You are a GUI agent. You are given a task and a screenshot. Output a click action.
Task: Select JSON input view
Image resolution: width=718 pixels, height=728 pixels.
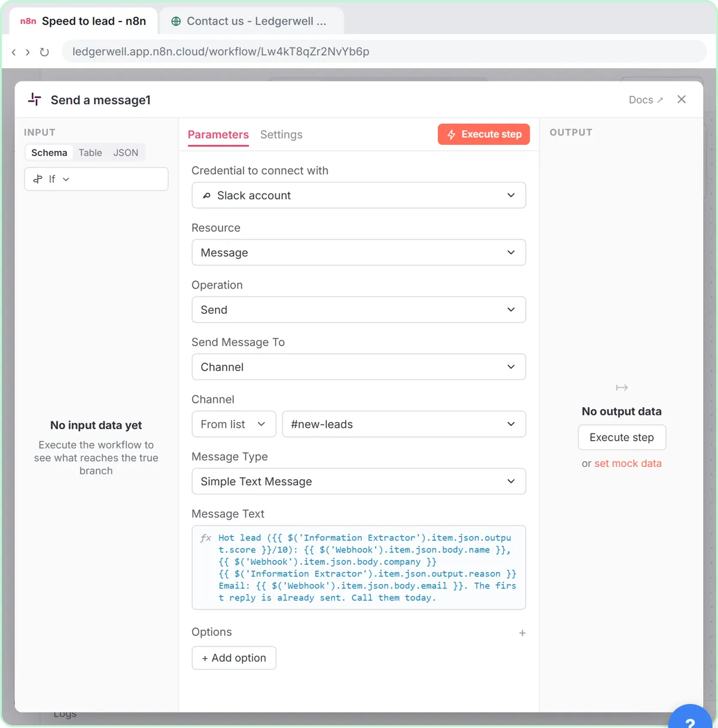point(126,153)
